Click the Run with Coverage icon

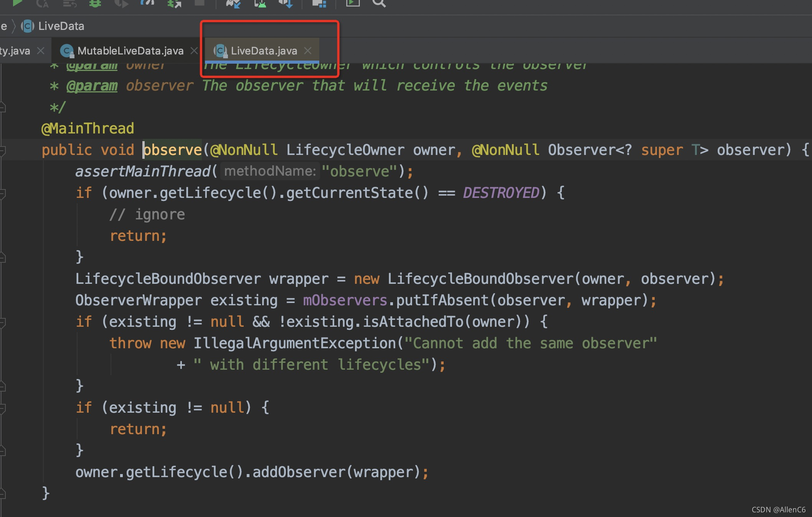(x=121, y=3)
